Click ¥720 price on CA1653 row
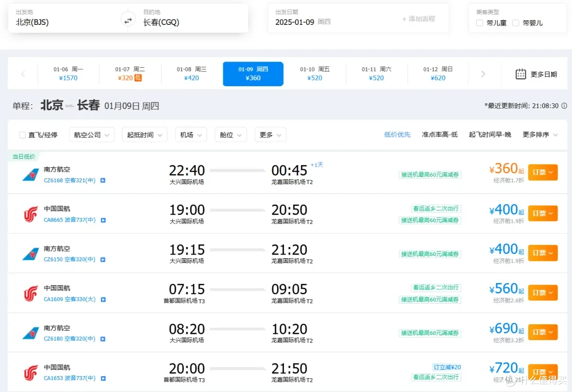The width and height of the screenshot is (572, 392). pyautogui.click(x=506, y=368)
